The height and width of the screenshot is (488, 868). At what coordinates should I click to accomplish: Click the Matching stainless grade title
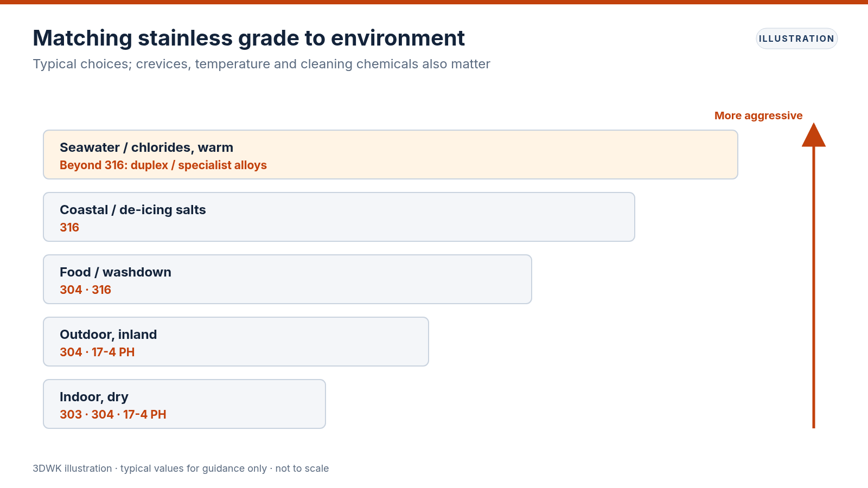pyautogui.click(x=248, y=38)
